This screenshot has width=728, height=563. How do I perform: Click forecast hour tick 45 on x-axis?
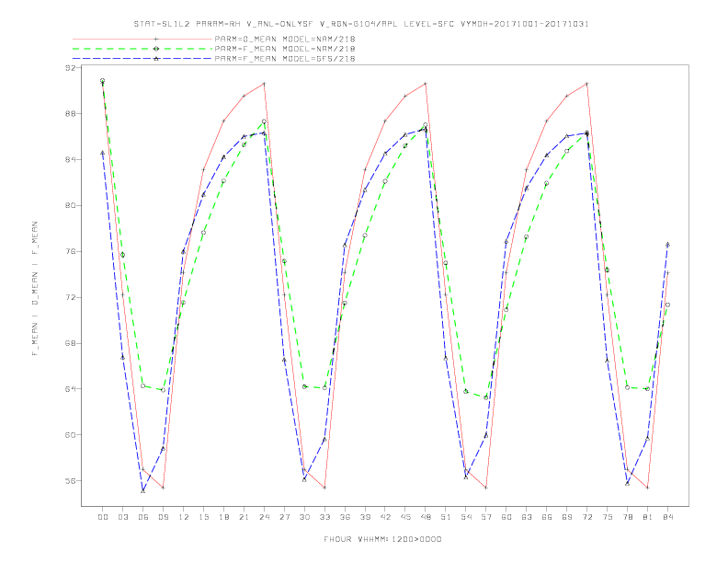(405, 517)
